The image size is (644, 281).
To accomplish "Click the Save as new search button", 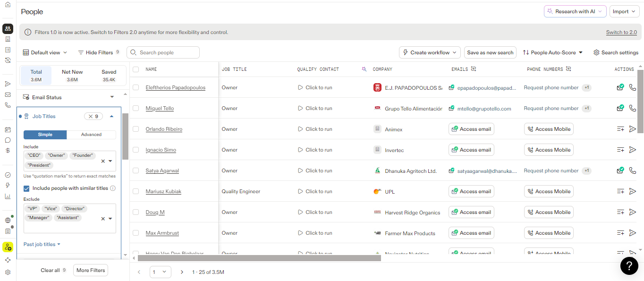I will coord(490,52).
